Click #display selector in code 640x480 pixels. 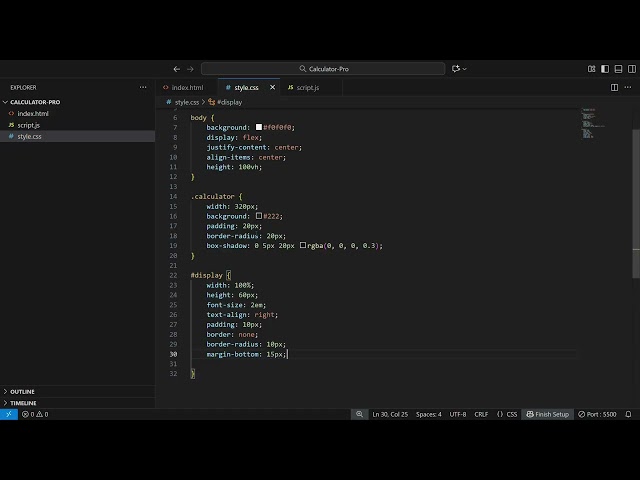[x=206, y=275]
